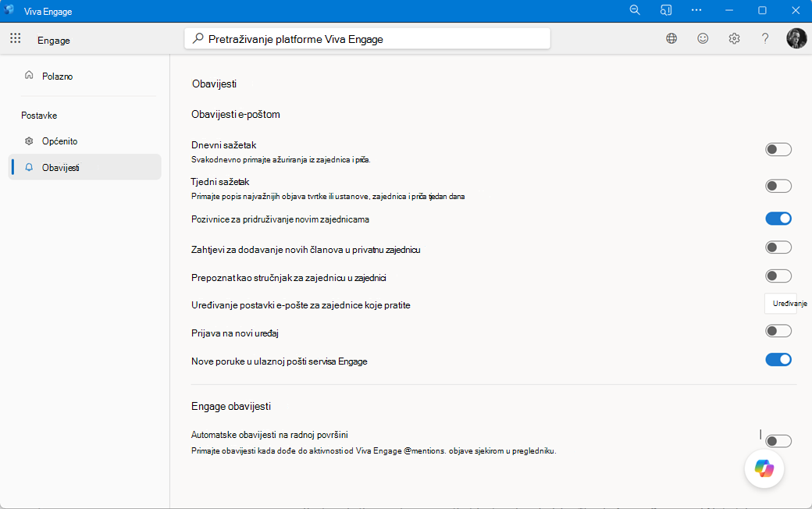Viewport: 812px width, 509px height.
Task: Click the globe language icon
Action: coord(671,38)
